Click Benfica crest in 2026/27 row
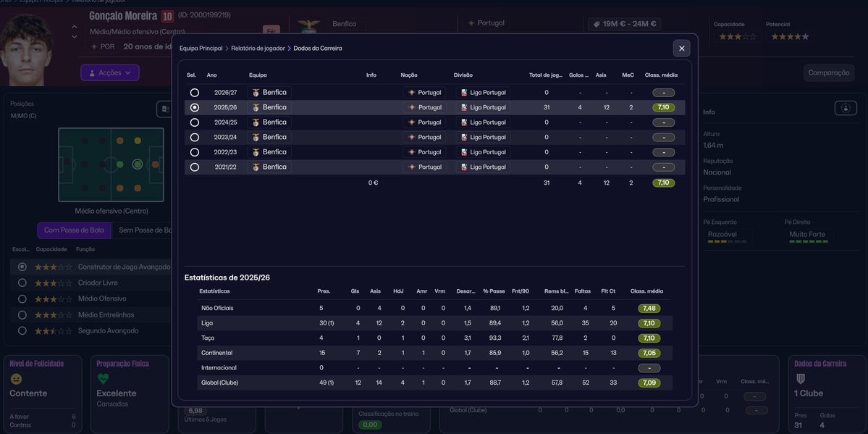The width and height of the screenshot is (868, 434). point(256,93)
